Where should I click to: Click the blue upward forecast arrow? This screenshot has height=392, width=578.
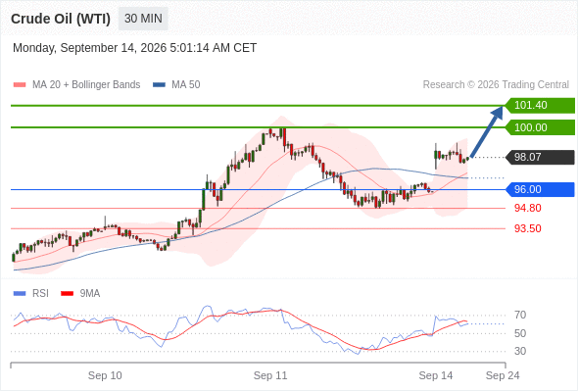click(487, 131)
